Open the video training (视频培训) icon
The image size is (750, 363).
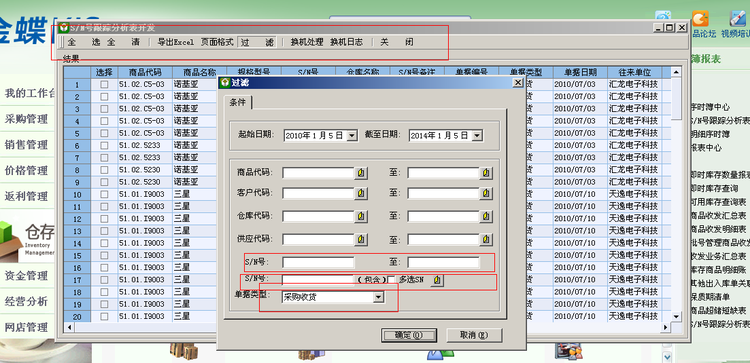(737, 19)
